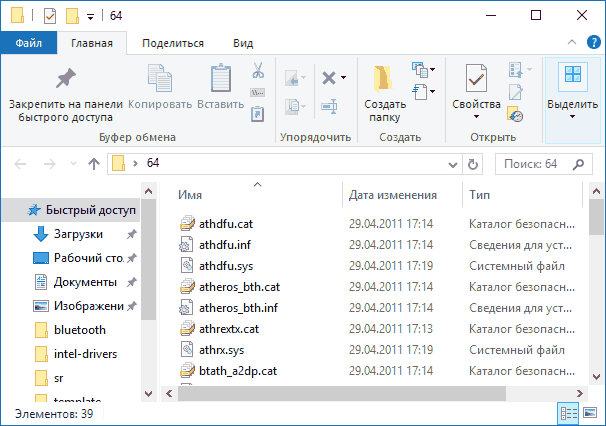This screenshot has width=606, height=426.
Task: Select Быстрый доступ in navigation pane
Action: coord(71,210)
